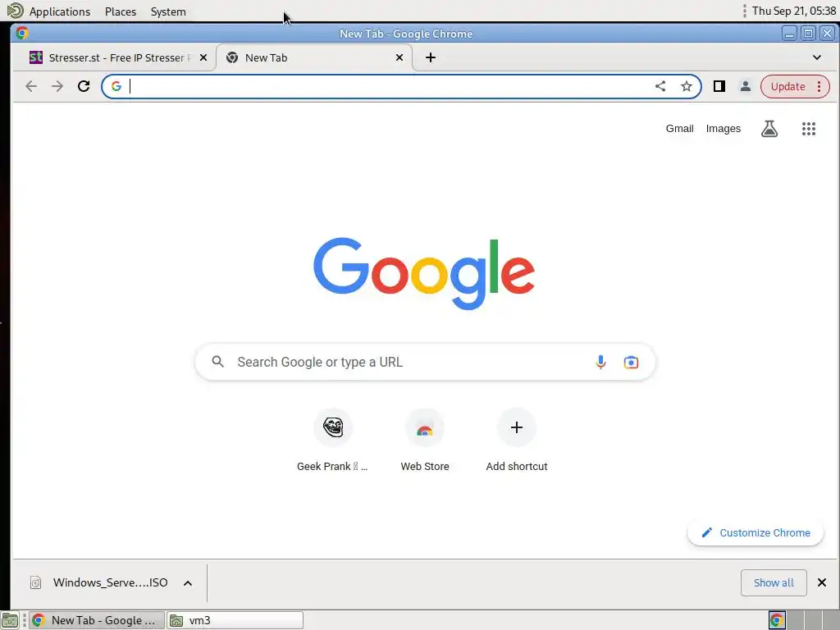Open the Web Store shortcut
This screenshot has width=840, height=630.
click(425, 441)
